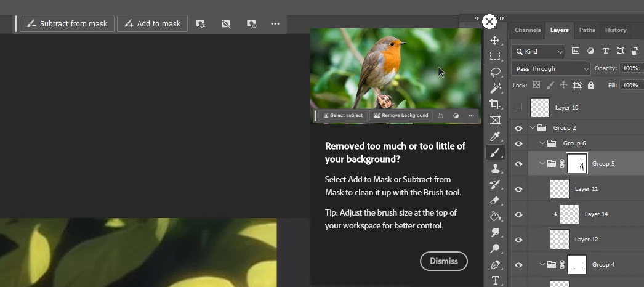
Task: Hide Group 2 with its eye icon
Action: (x=519, y=128)
